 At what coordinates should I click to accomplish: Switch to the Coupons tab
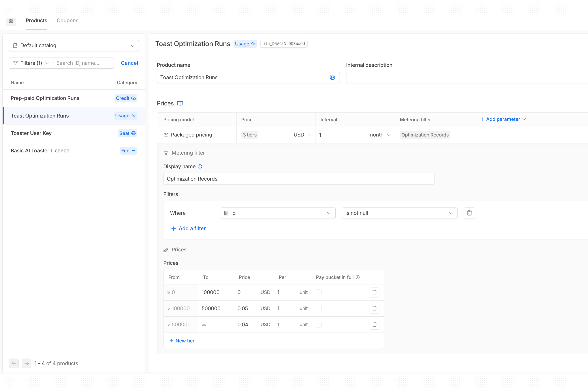click(67, 21)
